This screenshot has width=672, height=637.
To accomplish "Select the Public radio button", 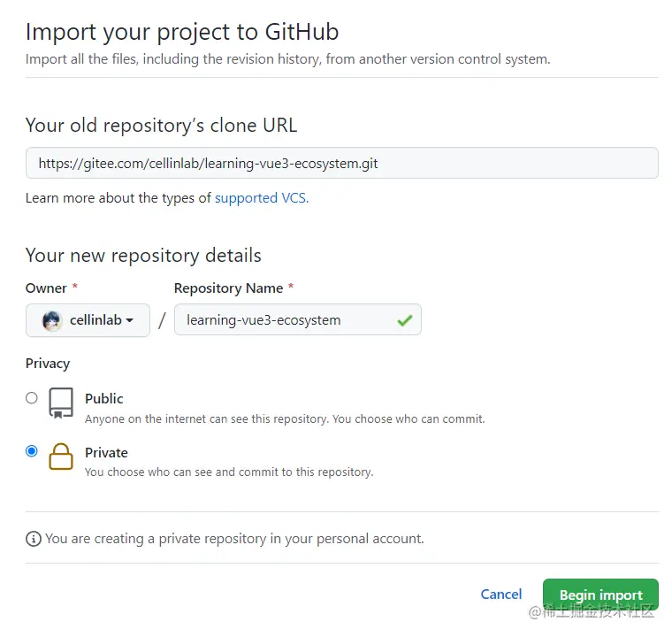I will pos(31,398).
